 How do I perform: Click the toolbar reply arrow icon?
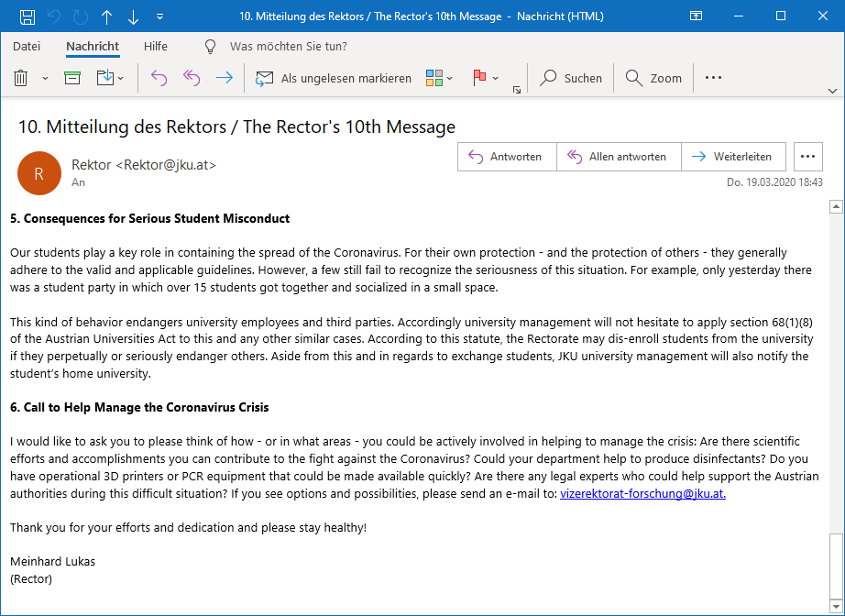click(159, 79)
